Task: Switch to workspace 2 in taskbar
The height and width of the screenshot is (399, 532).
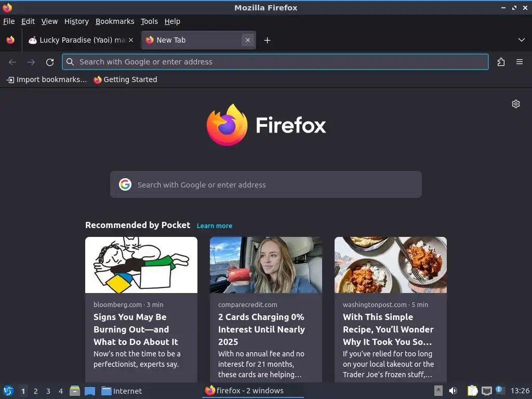Action: point(36,391)
